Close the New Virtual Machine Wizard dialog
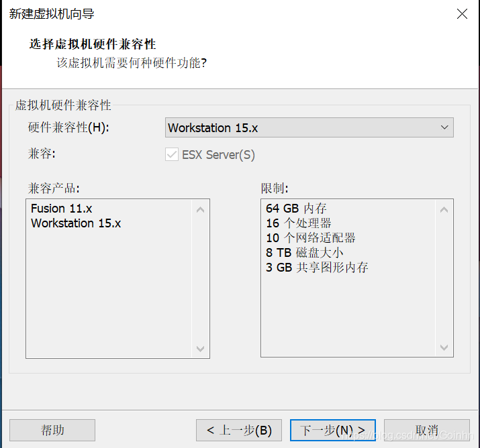 coord(462,14)
